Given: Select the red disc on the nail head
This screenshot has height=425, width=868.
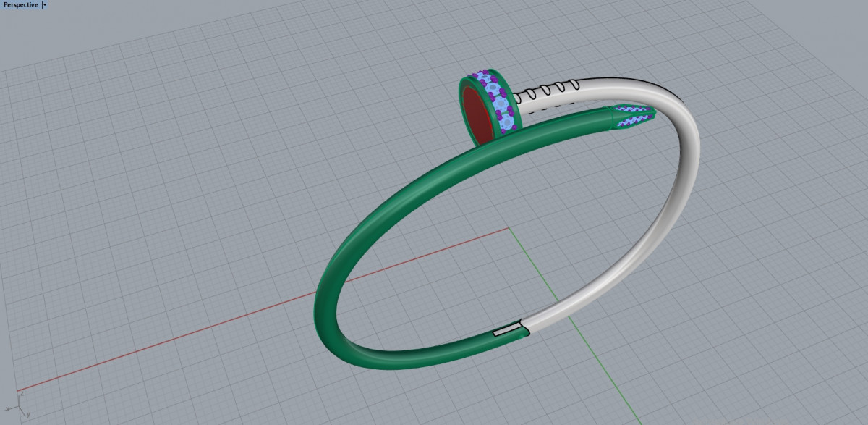Looking at the screenshot, I should tap(478, 116).
